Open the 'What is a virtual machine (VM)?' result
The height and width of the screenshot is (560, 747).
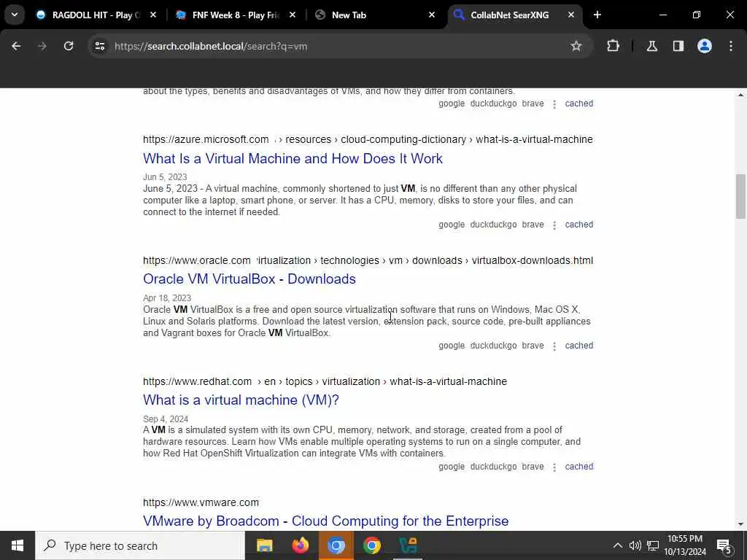241,400
